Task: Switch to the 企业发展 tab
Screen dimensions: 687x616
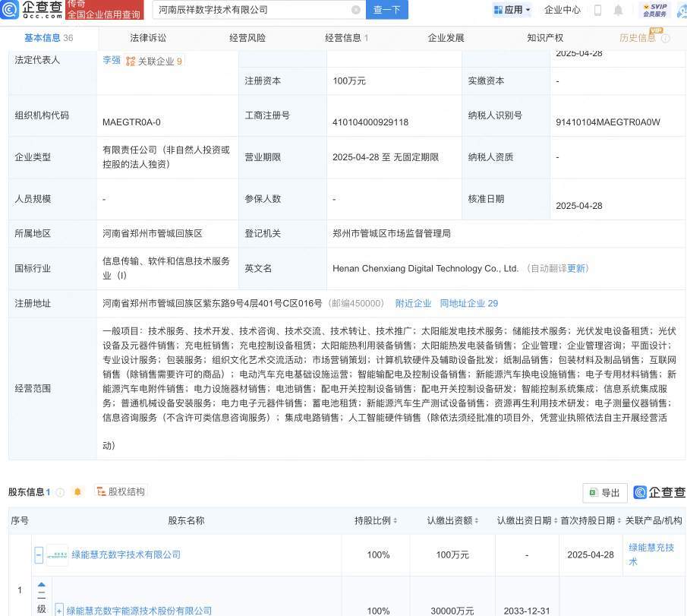Action: (x=446, y=38)
